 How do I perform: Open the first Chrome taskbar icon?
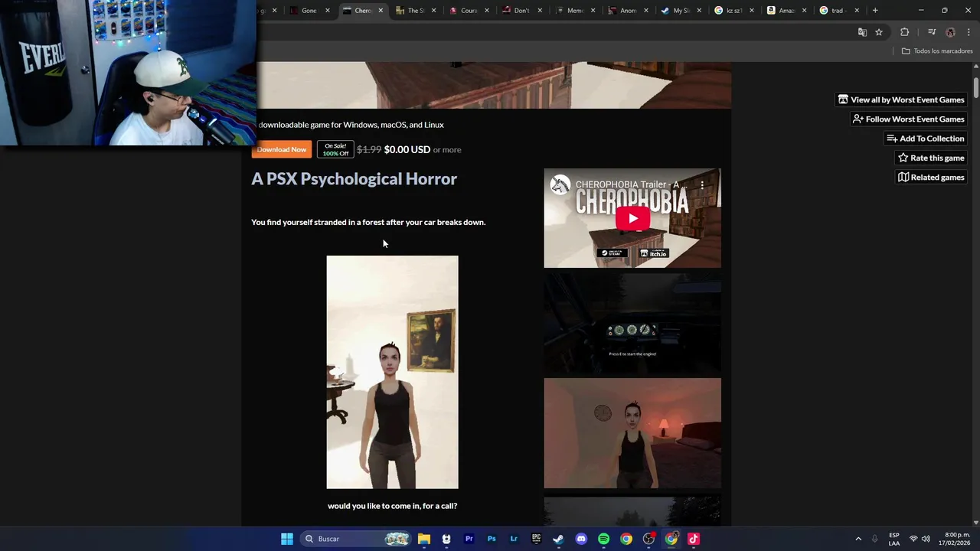[x=626, y=539]
